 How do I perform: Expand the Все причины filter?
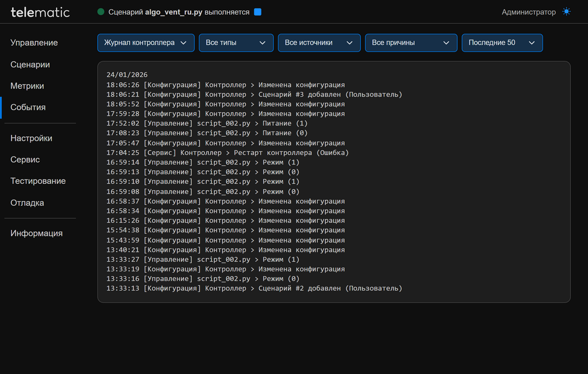[411, 43]
